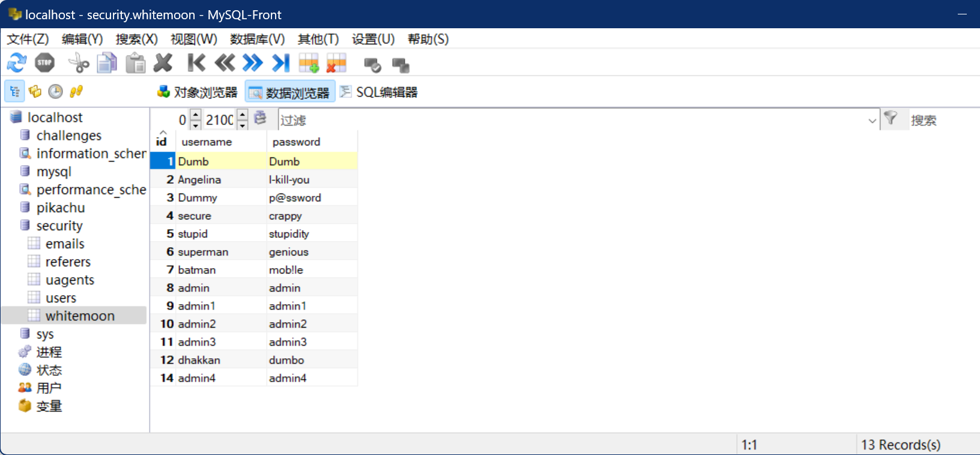Select the password cell p@ssword
The width and height of the screenshot is (980, 455).
tap(312, 197)
